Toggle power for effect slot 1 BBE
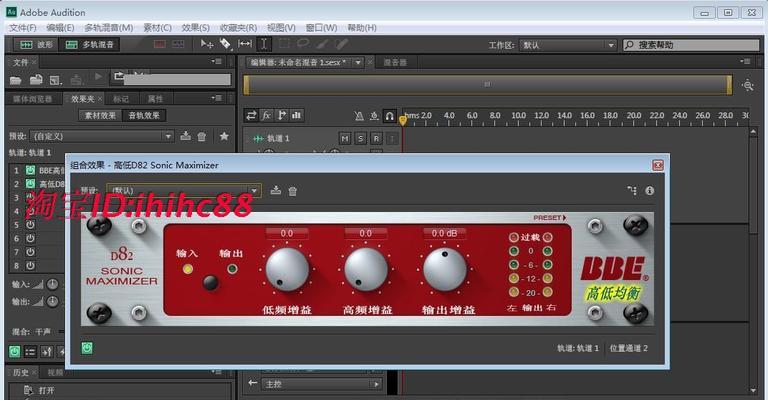 coord(30,170)
